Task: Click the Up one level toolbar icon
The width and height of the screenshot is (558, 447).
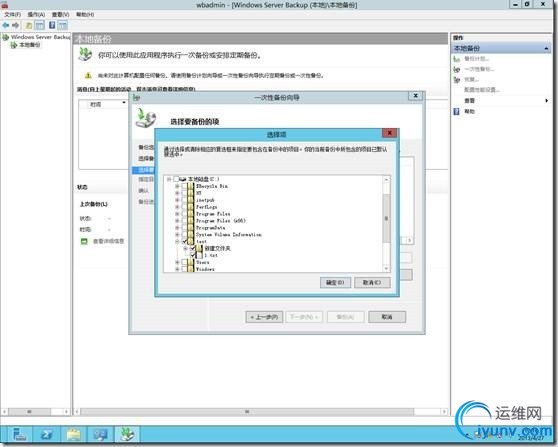Action: pos(28,25)
